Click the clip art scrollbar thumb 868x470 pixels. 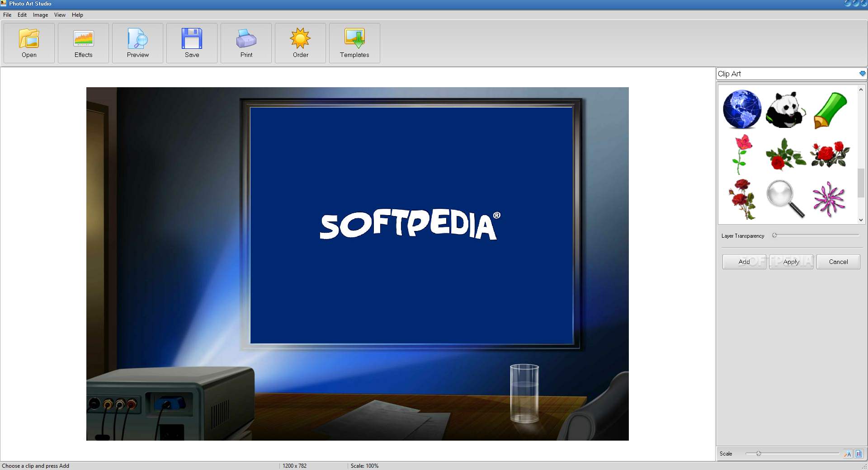tap(861, 183)
